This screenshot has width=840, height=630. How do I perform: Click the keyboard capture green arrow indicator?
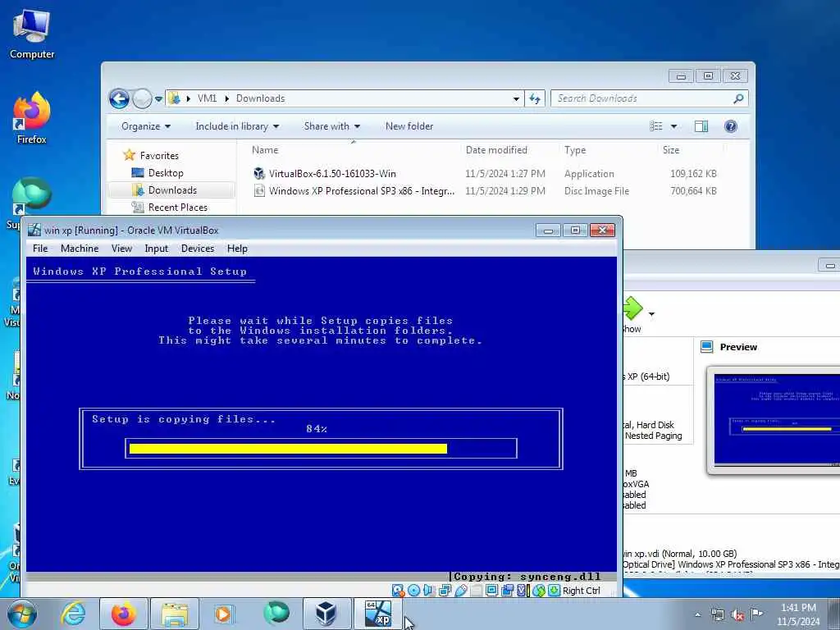554,591
